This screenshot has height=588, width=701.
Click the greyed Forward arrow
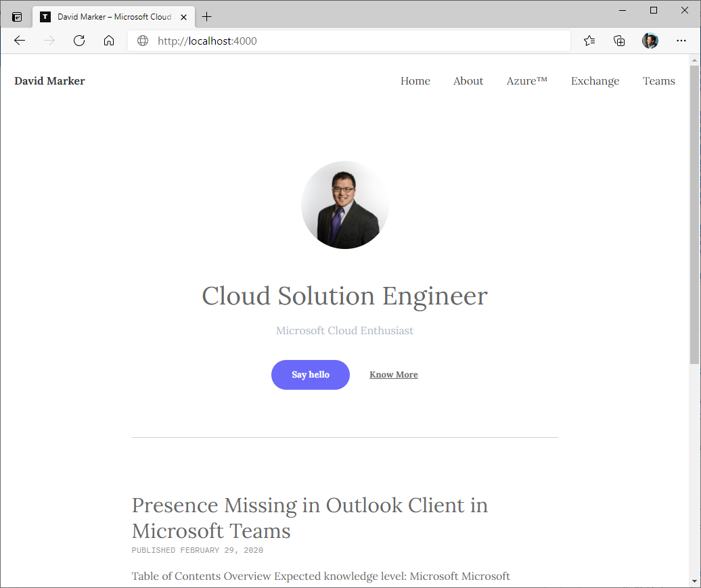pyautogui.click(x=49, y=41)
